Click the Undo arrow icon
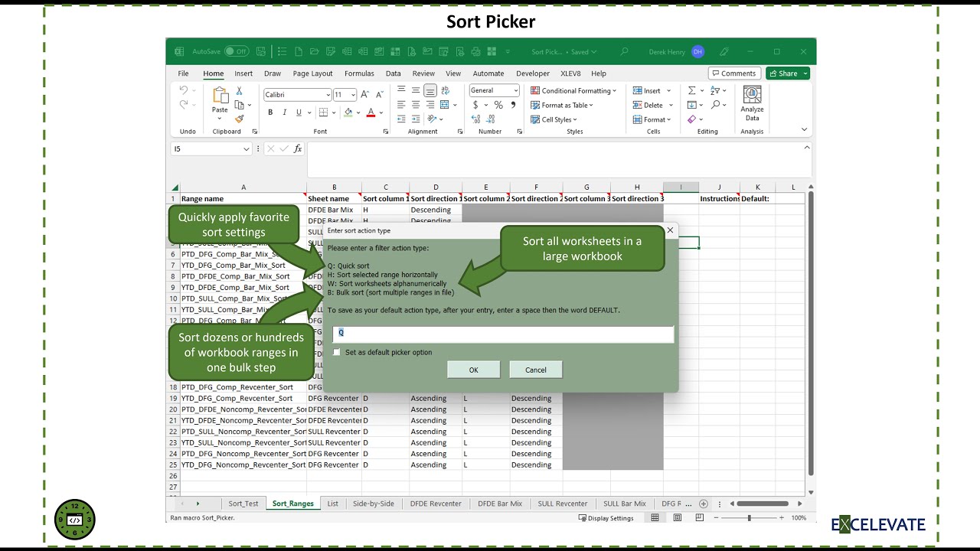 click(184, 90)
